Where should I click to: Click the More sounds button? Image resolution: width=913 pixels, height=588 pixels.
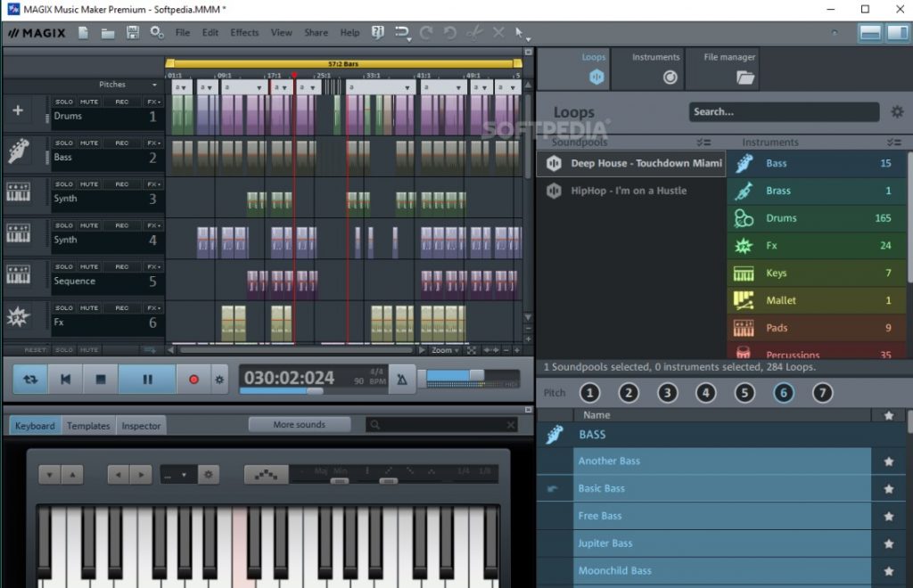click(x=299, y=424)
